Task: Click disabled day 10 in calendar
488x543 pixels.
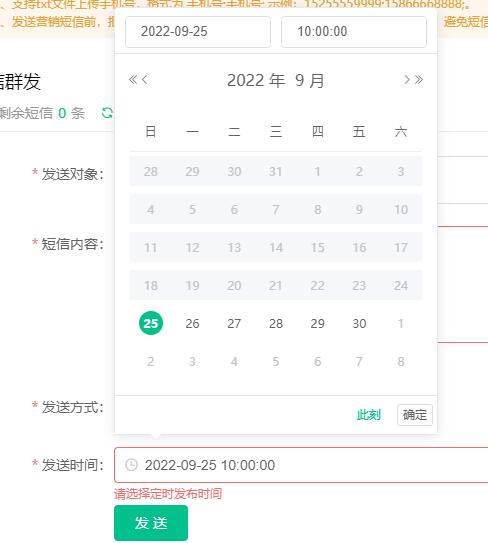Action: coord(401,209)
